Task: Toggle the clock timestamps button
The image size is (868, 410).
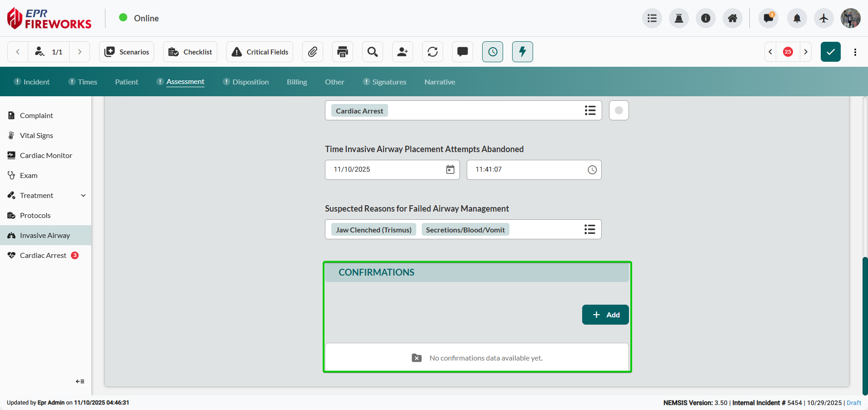Action: point(492,52)
